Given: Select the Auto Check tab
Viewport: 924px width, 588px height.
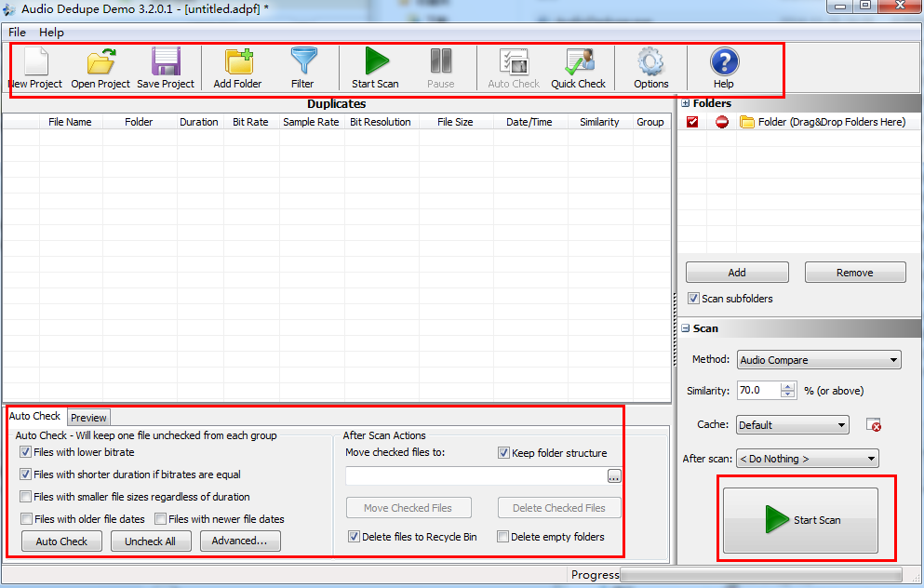Looking at the screenshot, I should pos(34,416).
